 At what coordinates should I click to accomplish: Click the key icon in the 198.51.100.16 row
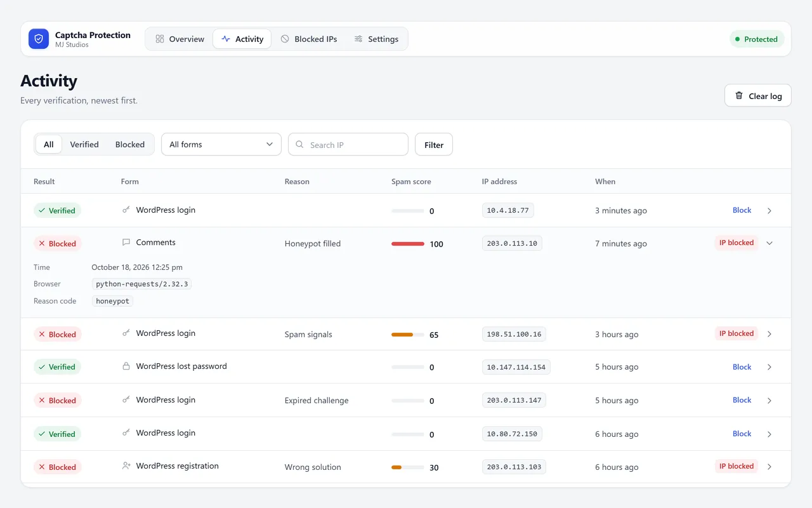(126, 333)
